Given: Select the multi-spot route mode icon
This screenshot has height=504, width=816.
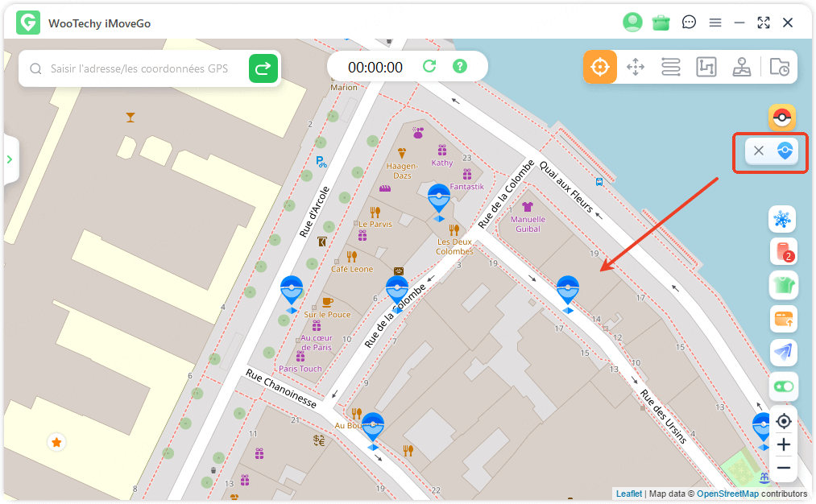Looking at the screenshot, I should point(706,67).
